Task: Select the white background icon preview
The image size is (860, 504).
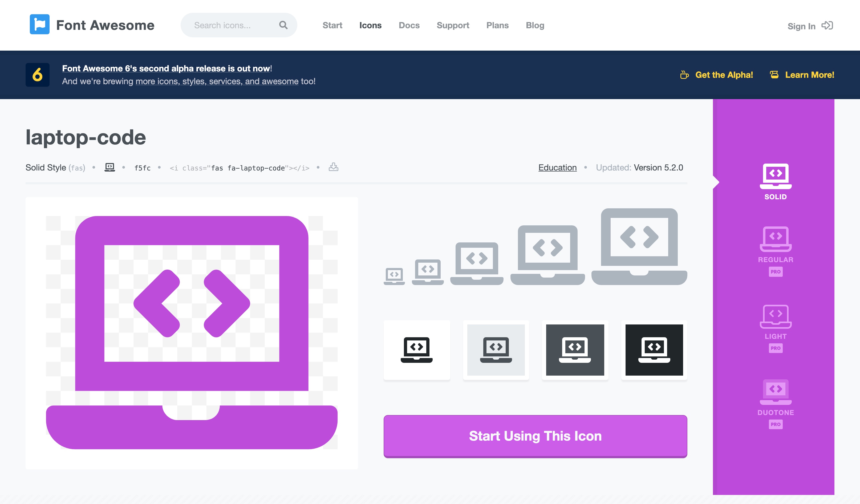Action: (x=417, y=350)
